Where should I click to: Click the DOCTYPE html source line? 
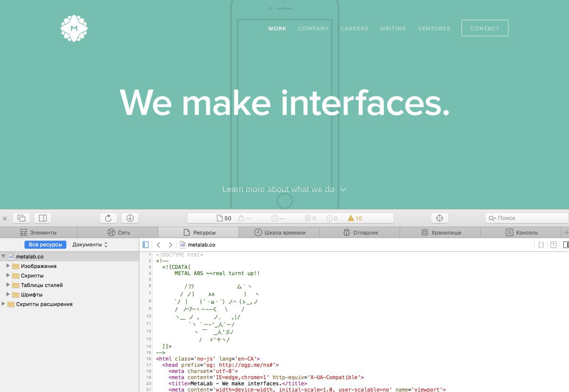pos(180,255)
